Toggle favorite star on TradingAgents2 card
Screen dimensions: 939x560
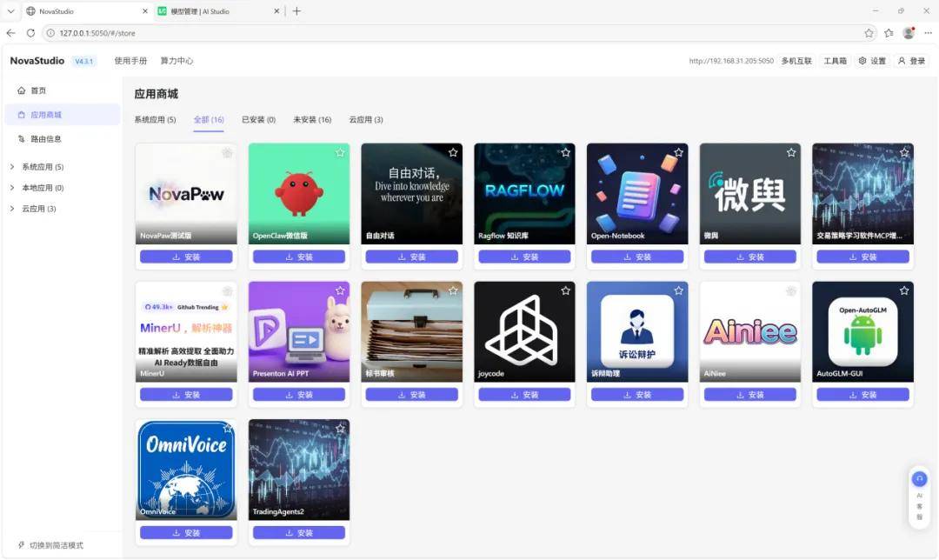(340, 428)
